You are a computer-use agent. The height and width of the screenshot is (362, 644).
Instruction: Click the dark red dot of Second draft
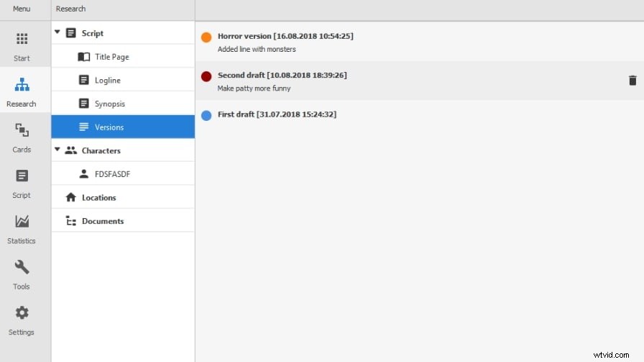(x=206, y=76)
